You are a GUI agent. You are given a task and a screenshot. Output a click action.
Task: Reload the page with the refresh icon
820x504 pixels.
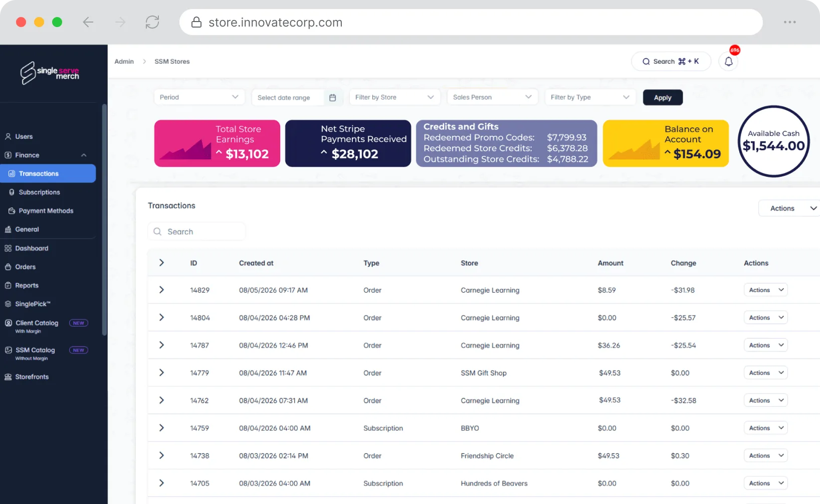coord(152,22)
